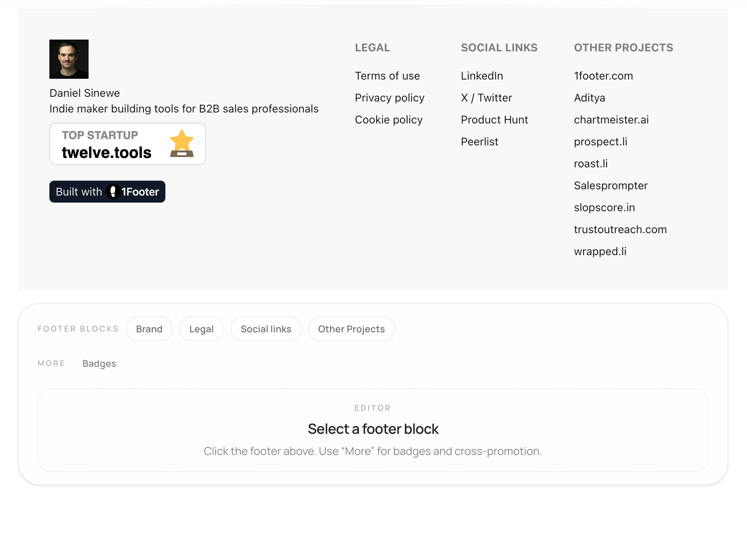Screen dimensions: 747x560
Task: Open the Top Startup twelve.tools badge
Action: tap(128, 144)
